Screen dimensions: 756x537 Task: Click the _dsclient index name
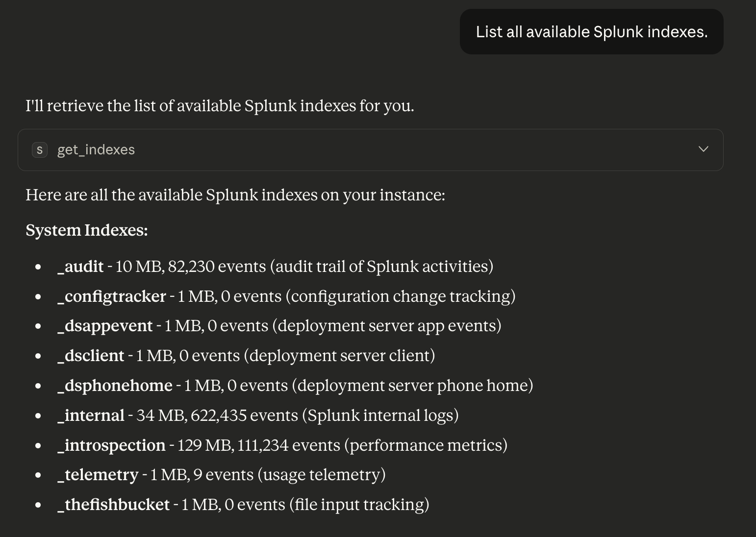[91, 356]
